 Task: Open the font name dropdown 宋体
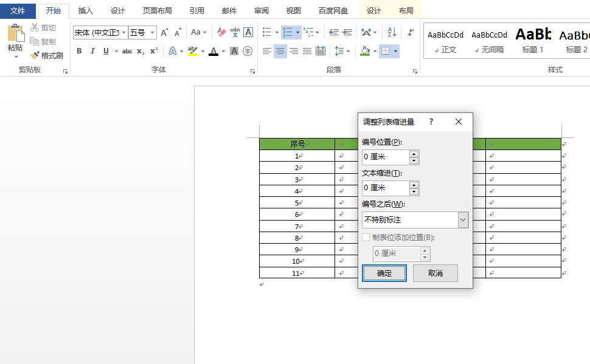click(100, 32)
